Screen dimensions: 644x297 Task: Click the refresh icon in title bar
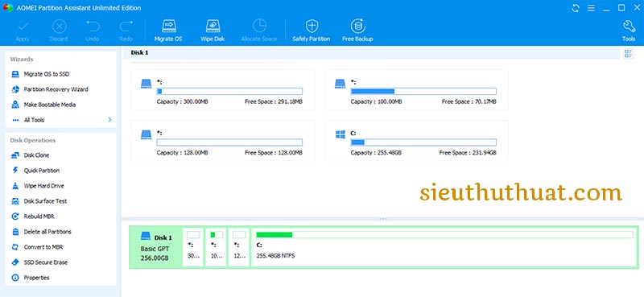click(576, 8)
